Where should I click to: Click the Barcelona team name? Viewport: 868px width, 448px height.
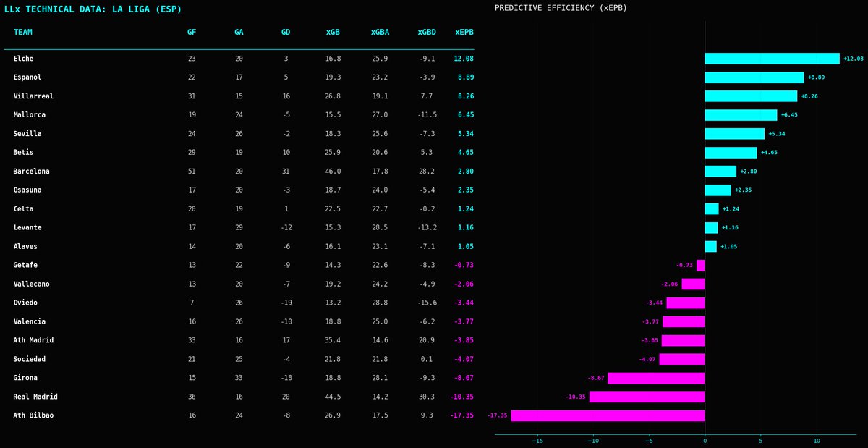click(31, 172)
